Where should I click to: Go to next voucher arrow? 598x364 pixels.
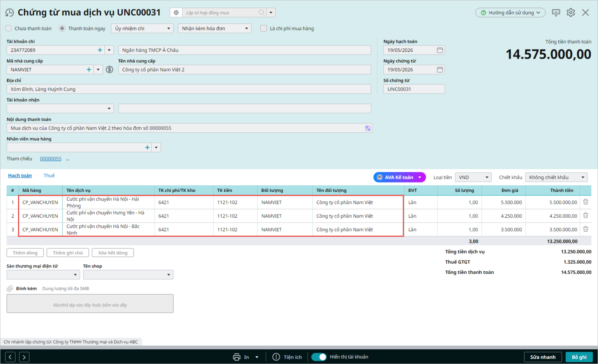click(x=24, y=357)
